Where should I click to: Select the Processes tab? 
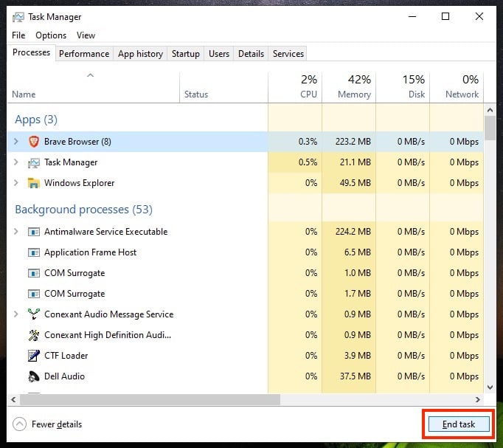pyautogui.click(x=31, y=52)
